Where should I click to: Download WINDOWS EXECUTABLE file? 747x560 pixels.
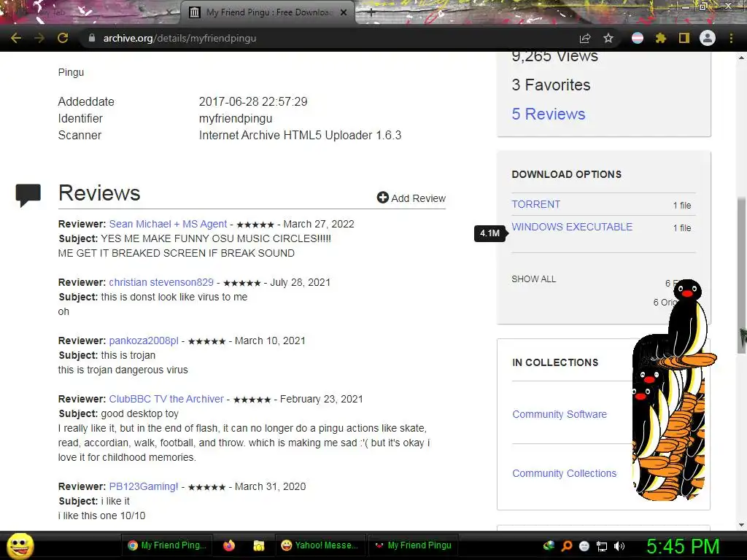(572, 227)
